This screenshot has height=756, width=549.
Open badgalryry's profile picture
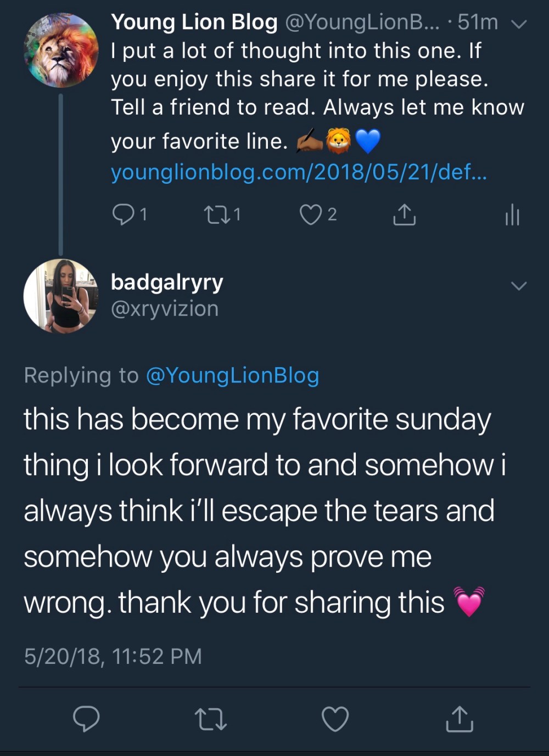point(61,296)
